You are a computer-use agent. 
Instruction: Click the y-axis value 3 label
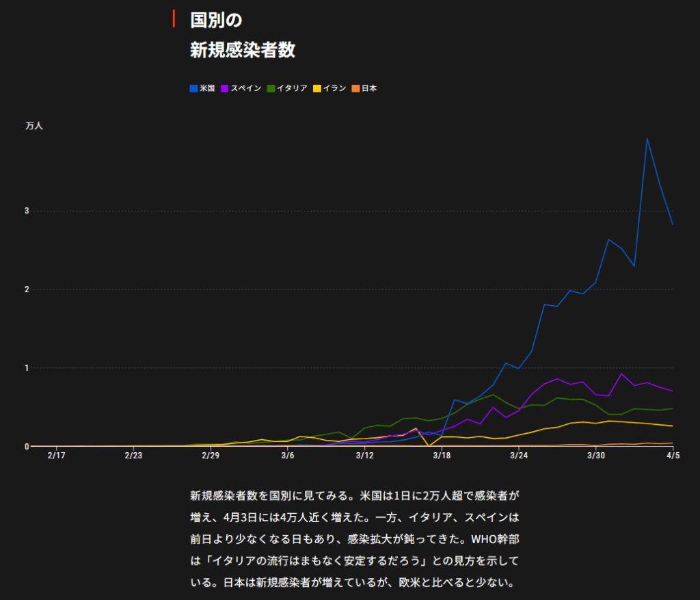pyautogui.click(x=27, y=211)
